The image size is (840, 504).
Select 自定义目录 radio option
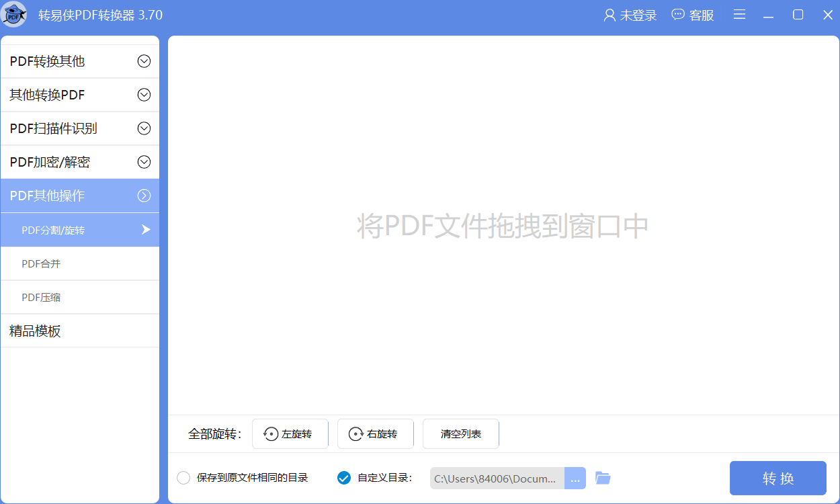pyautogui.click(x=343, y=478)
